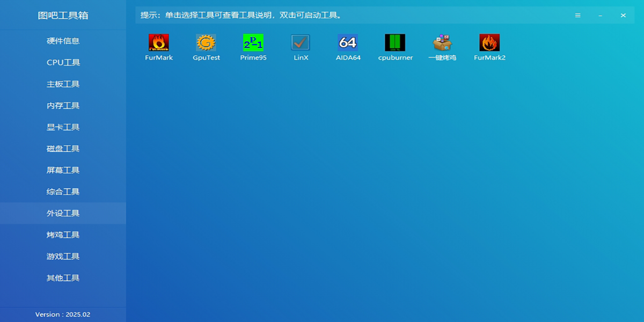
Task: Switch to 内存工具 tools
Action: pyautogui.click(x=63, y=105)
